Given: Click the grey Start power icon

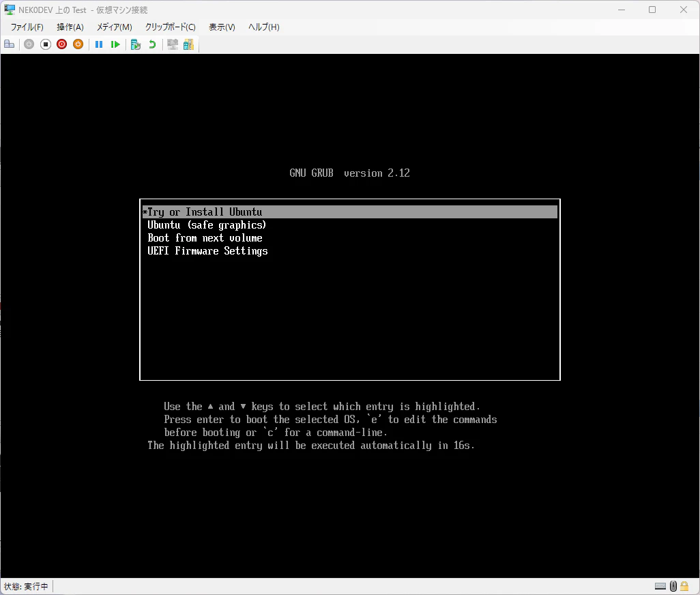Looking at the screenshot, I should (29, 44).
